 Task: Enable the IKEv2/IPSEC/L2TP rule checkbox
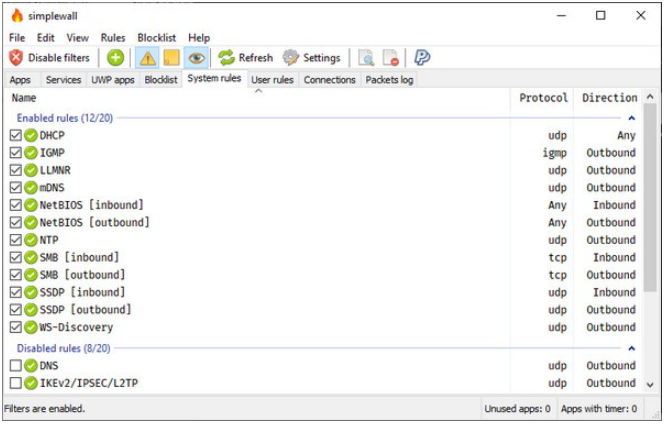(x=16, y=383)
